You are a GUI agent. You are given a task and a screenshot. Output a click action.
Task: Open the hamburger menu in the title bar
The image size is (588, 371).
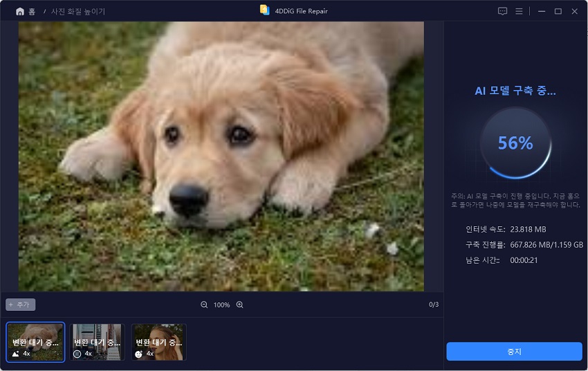tap(519, 11)
